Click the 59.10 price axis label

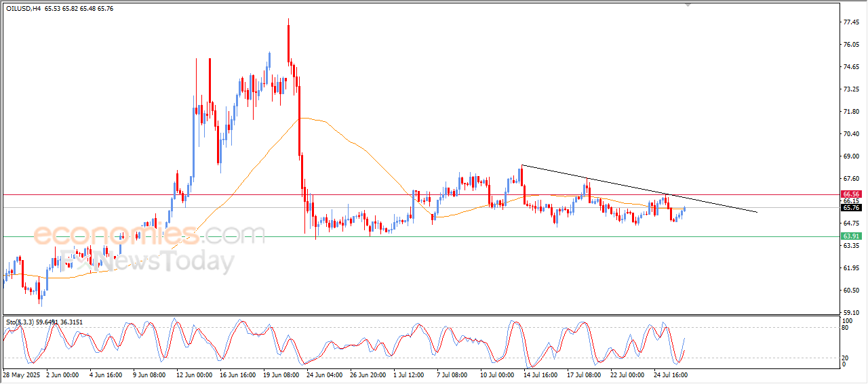(852, 313)
